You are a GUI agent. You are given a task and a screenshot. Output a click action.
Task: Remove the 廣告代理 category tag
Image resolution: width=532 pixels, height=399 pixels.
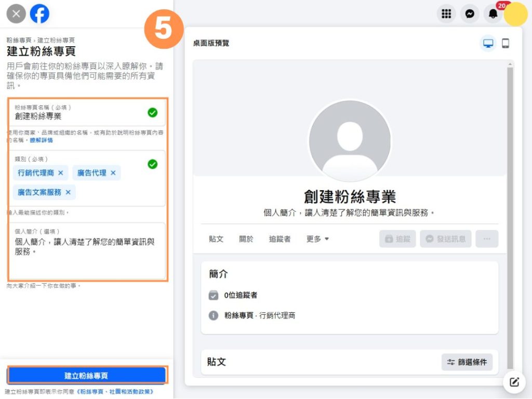(113, 173)
